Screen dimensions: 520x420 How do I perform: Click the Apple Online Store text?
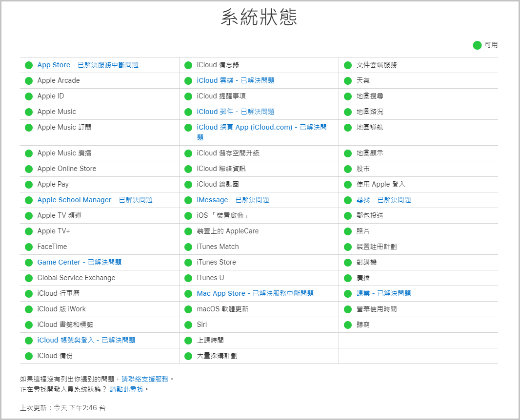coord(67,169)
